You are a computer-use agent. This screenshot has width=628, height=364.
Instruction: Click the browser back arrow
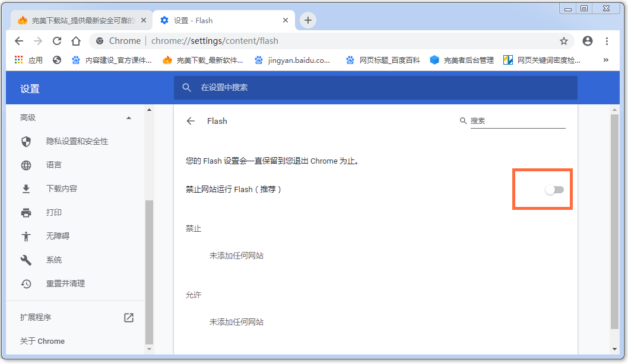point(19,41)
